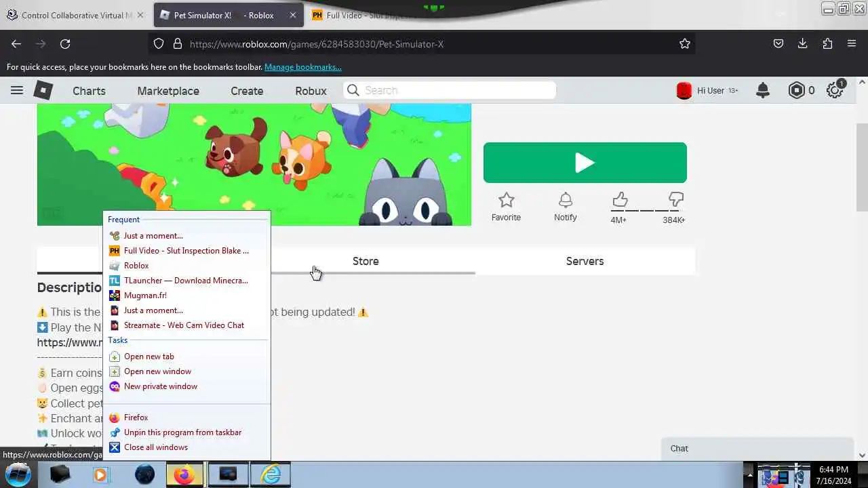868x488 pixels.
Task: Open the Robux nav link
Action: 311,91
